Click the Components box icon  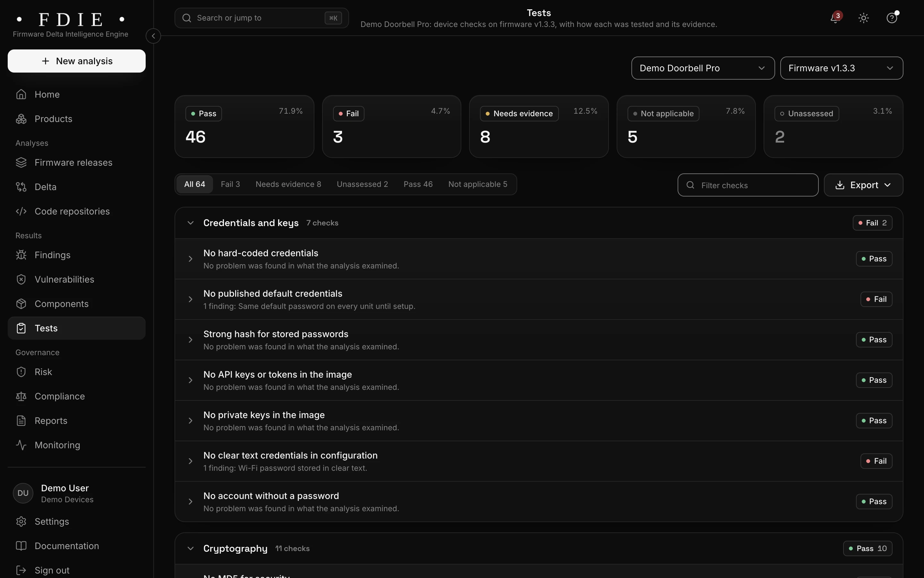pos(21,304)
